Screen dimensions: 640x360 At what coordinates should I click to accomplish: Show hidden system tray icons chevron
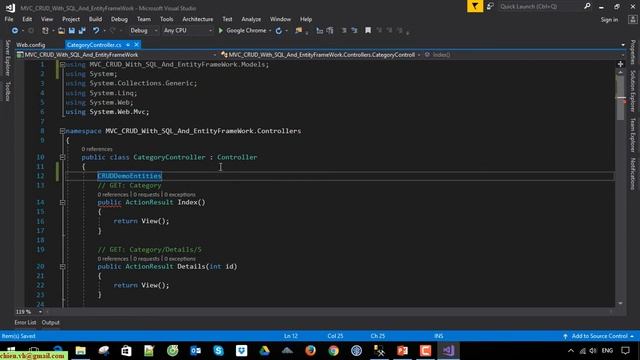571,351
